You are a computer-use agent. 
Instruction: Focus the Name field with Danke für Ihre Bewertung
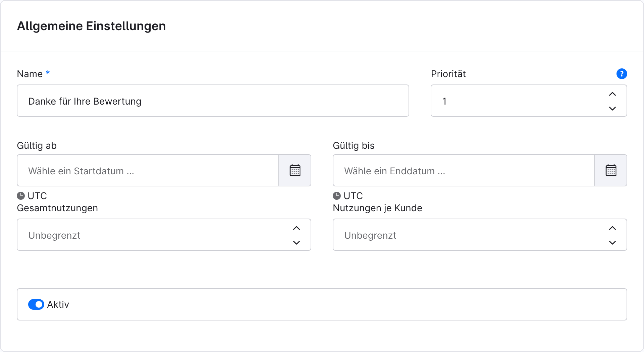(x=213, y=101)
